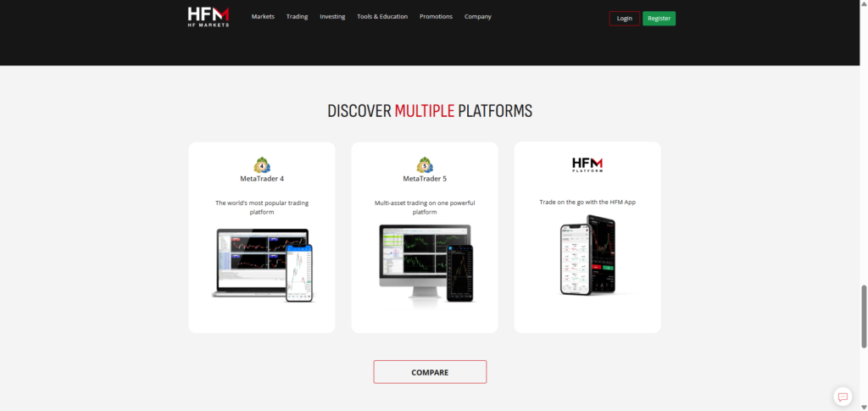The width and height of the screenshot is (868, 411).
Task: Expand the Promotions menu
Action: 436,17
